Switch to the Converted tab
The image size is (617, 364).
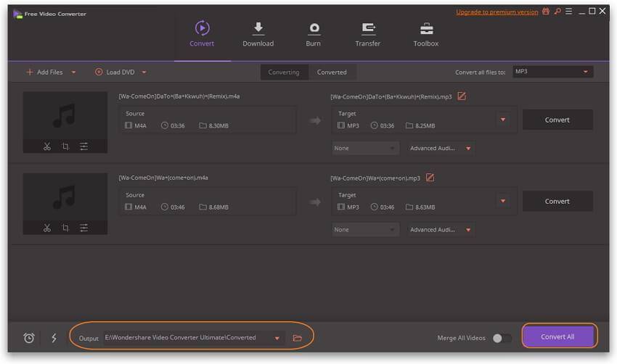pos(332,73)
